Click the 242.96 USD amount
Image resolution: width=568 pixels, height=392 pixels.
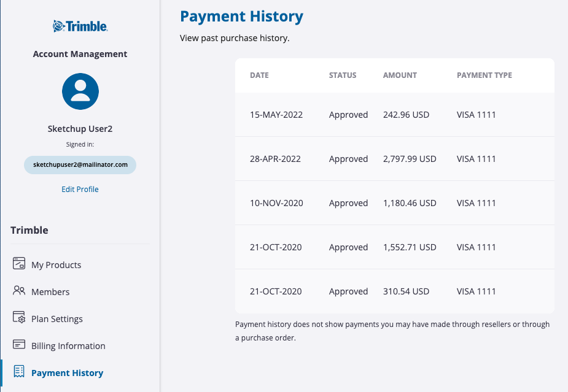(406, 115)
